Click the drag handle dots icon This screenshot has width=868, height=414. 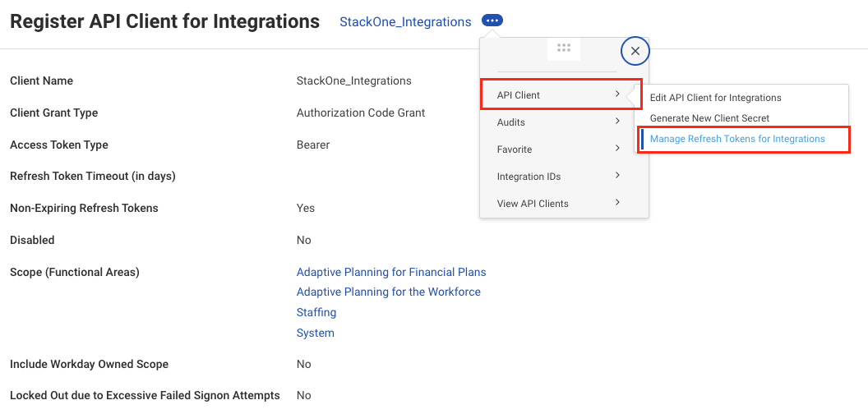[x=564, y=48]
